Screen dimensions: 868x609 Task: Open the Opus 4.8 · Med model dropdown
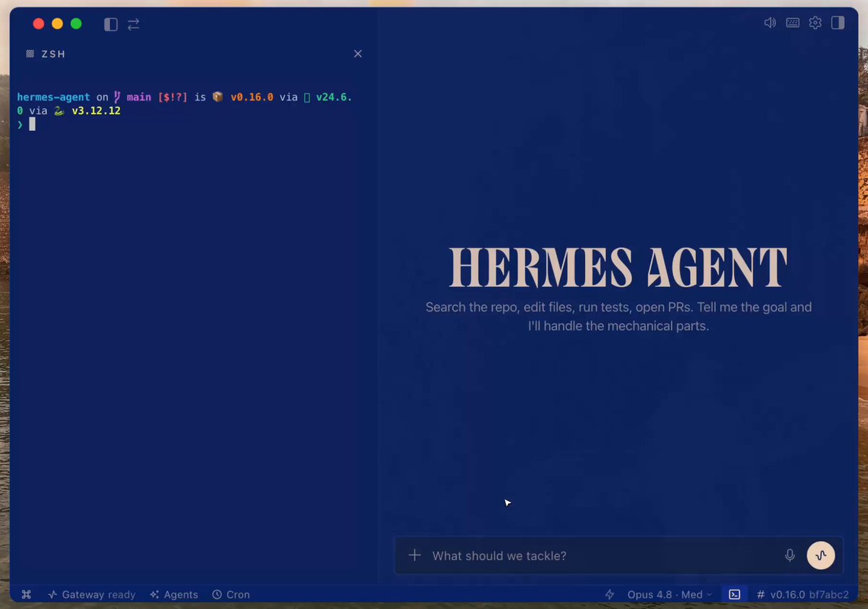point(670,595)
